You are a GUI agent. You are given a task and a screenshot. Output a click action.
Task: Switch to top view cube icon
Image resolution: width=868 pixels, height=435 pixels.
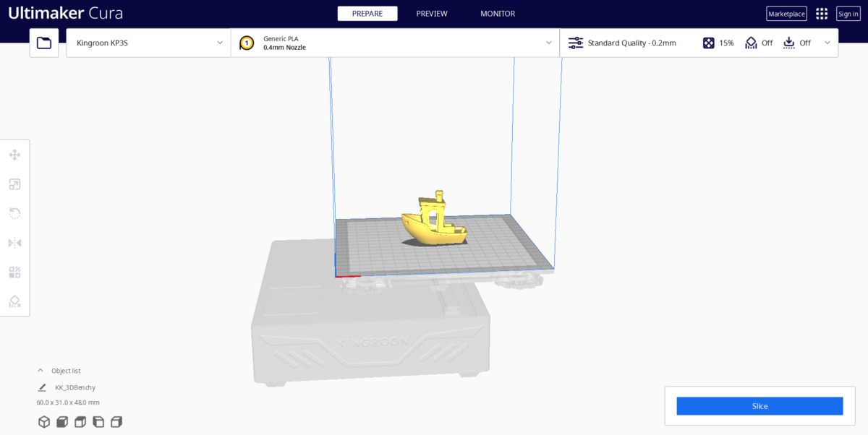[x=80, y=422]
